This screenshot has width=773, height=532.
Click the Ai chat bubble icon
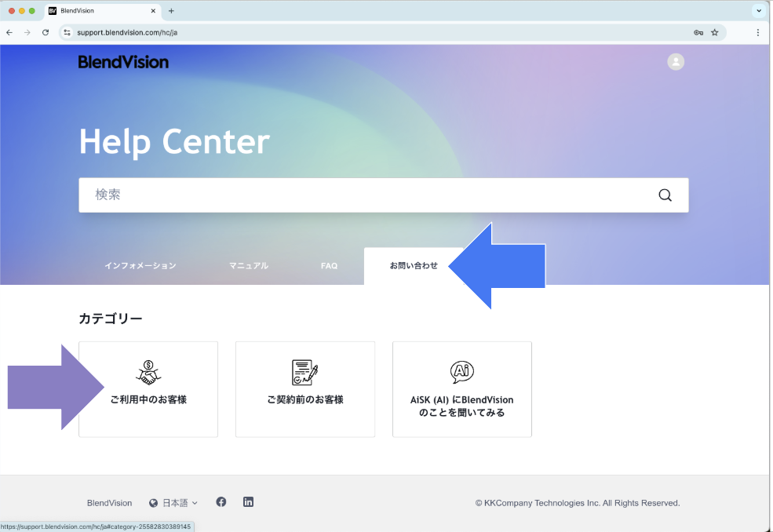point(462,372)
